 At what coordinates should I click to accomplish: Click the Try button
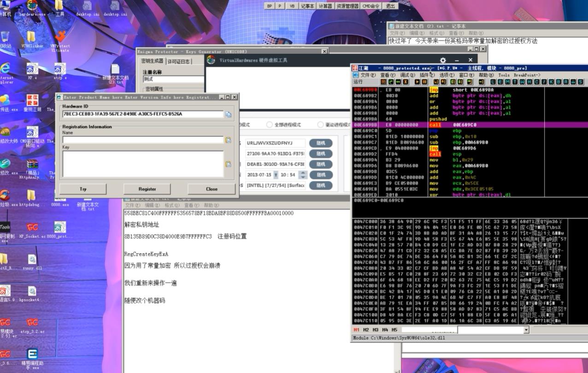pyautogui.click(x=83, y=189)
